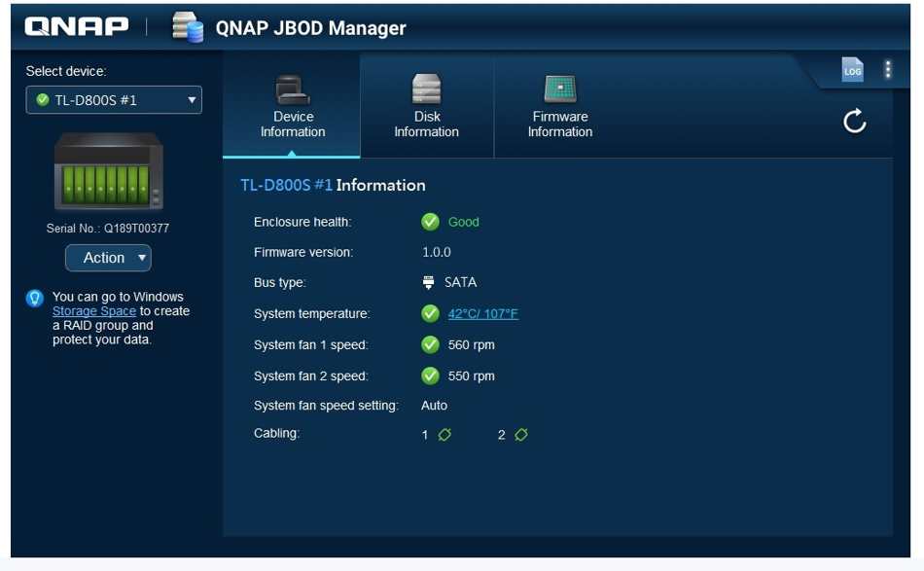Open the three-dot more options menu

coord(887,69)
